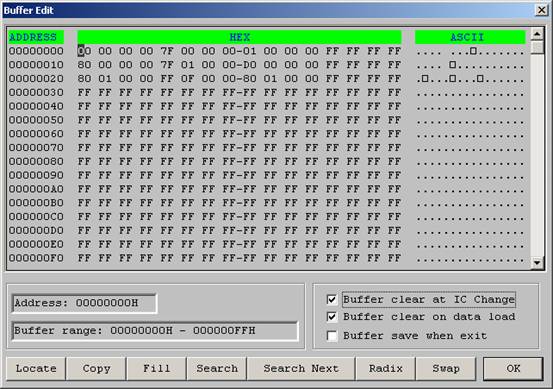The image size is (553, 389).
Task: Click address row 00000070
Action: click(267, 147)
